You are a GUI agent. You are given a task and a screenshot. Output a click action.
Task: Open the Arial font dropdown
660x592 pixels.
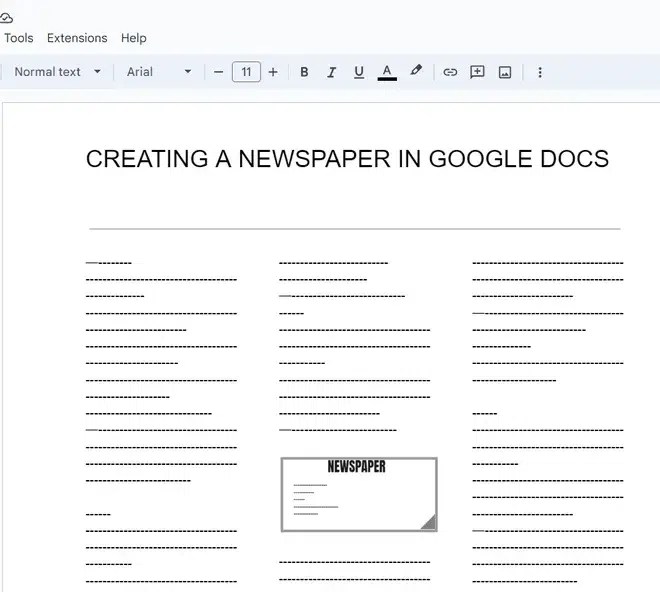coord(159,72)
